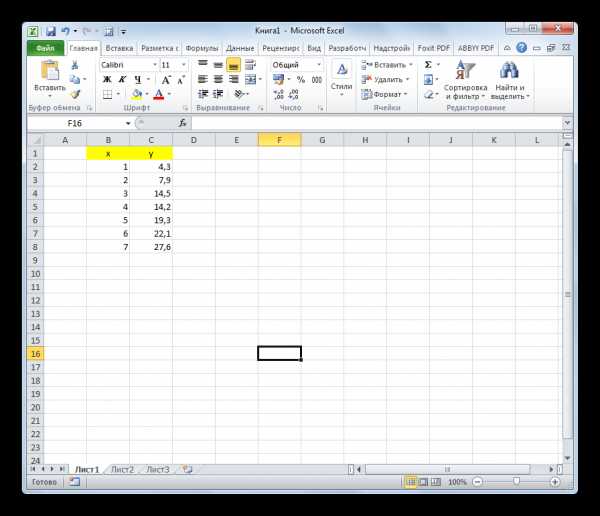Click the Стили (Styles) icon

[341, 72]
